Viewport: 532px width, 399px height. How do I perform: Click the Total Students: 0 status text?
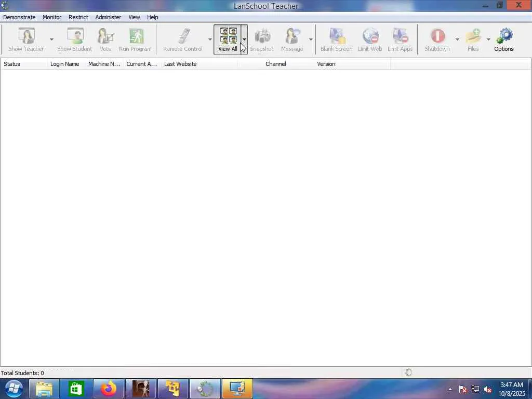click(x=22, y=373)
